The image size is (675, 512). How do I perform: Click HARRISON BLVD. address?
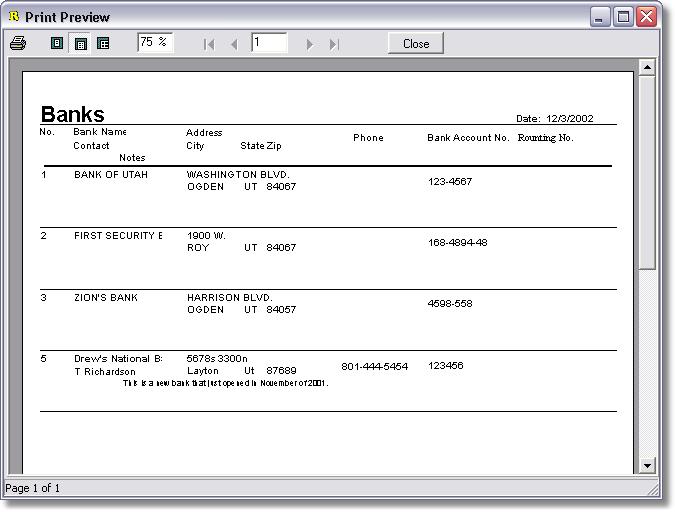click(x=229, y=298)
